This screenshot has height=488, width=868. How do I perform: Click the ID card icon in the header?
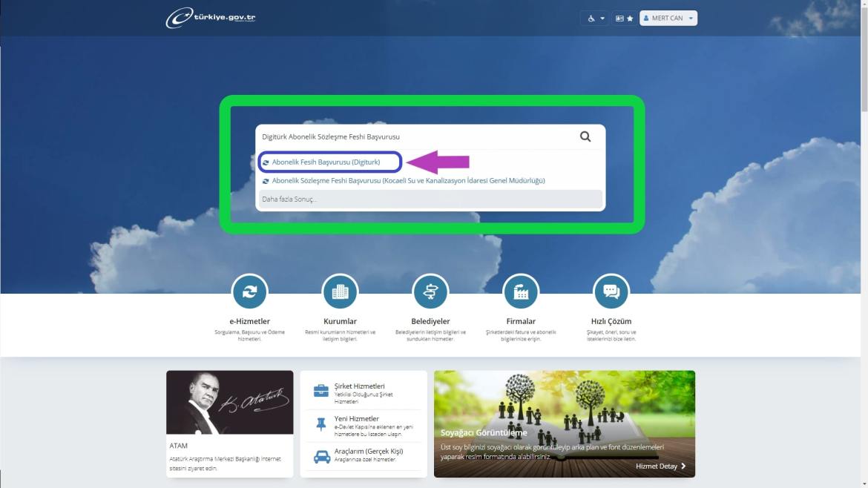click(619, 18)
